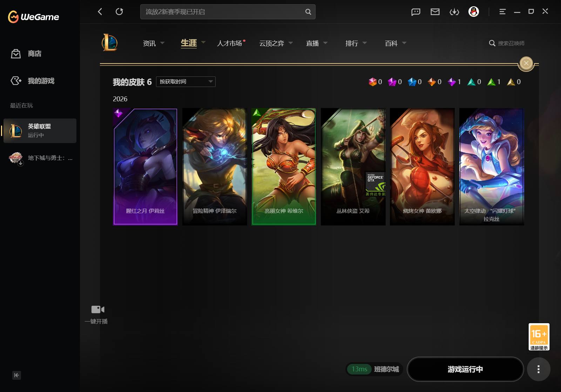Click the search magnifier in the top bar
Viewport: 561px width, 392px height.
pyautogui.click(x=308, y=12)
